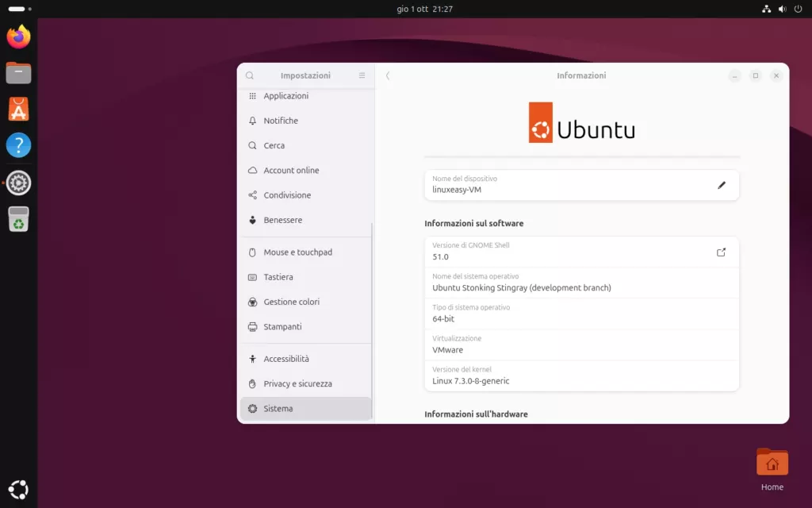Click the Activities workspace indicator in the top bar

tap(20, 9)
